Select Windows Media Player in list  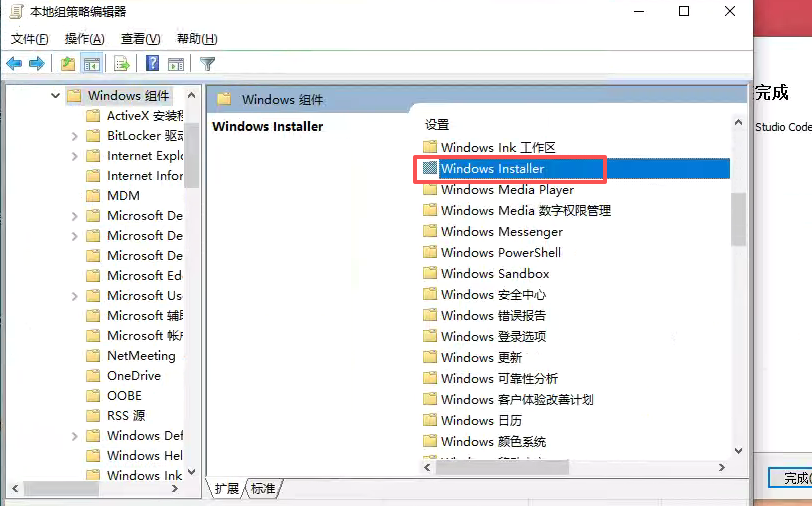pyautogui.click(x=508, y=190)
